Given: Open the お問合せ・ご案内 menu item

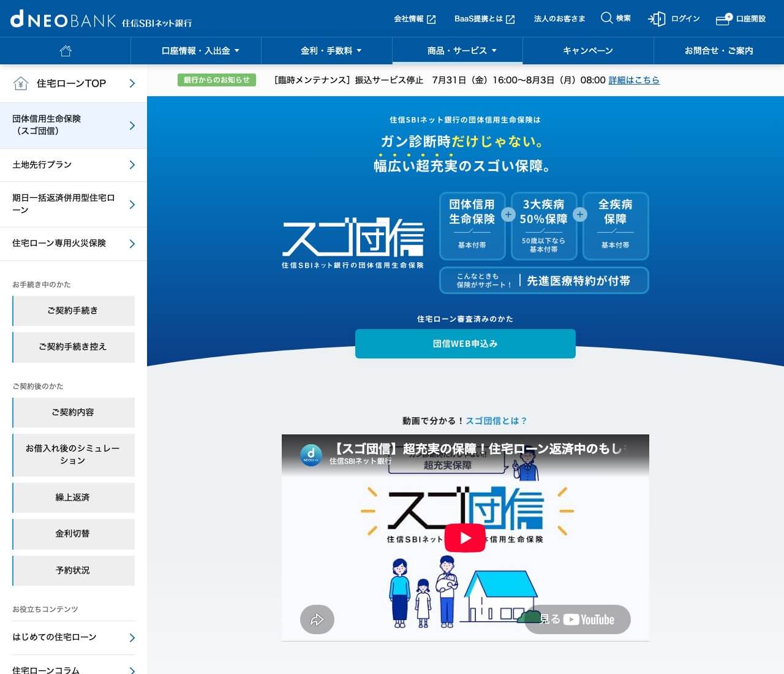Looking at the screenshot, I should tap(719, 51).
